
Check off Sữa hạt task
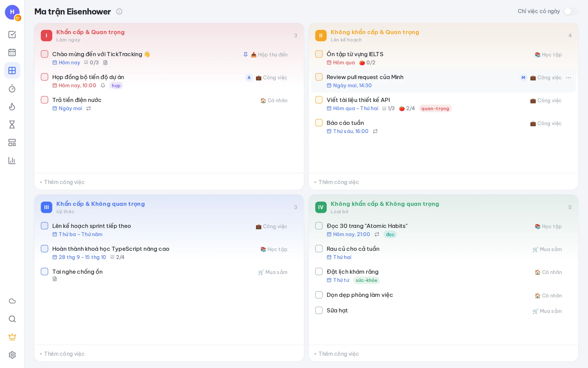[319, 310]
